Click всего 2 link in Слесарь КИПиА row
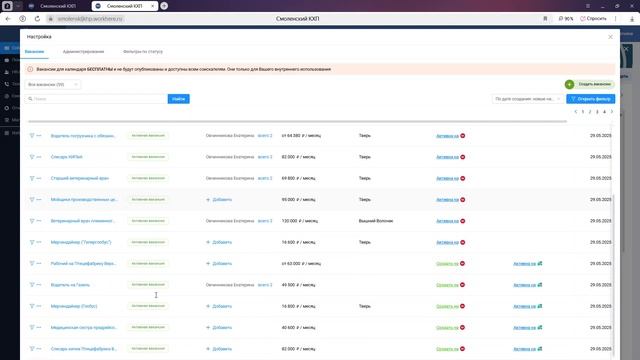The width and height of the screenshot is (640, 360). click(x=265, y=157)
